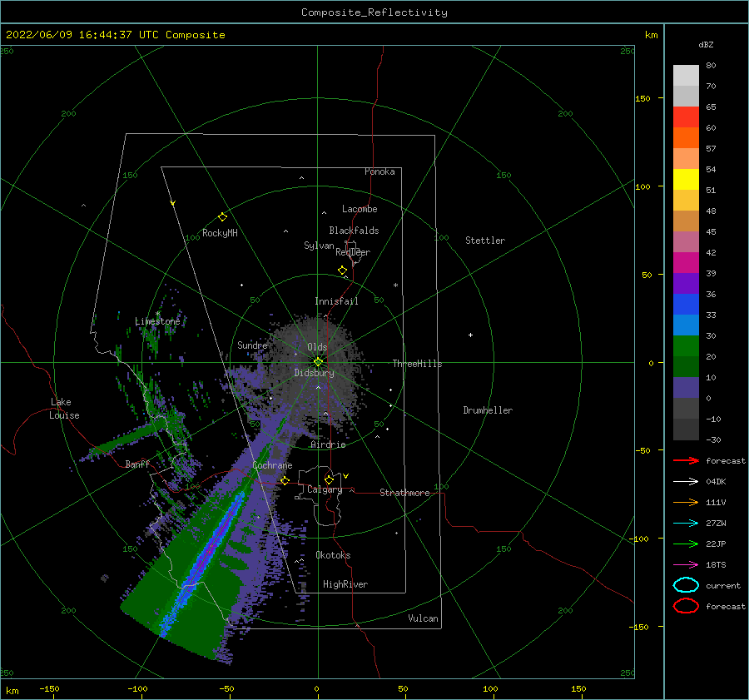
Task: Click the Lake Louise label
Action: pyautogui.click(x=64, y=409)
